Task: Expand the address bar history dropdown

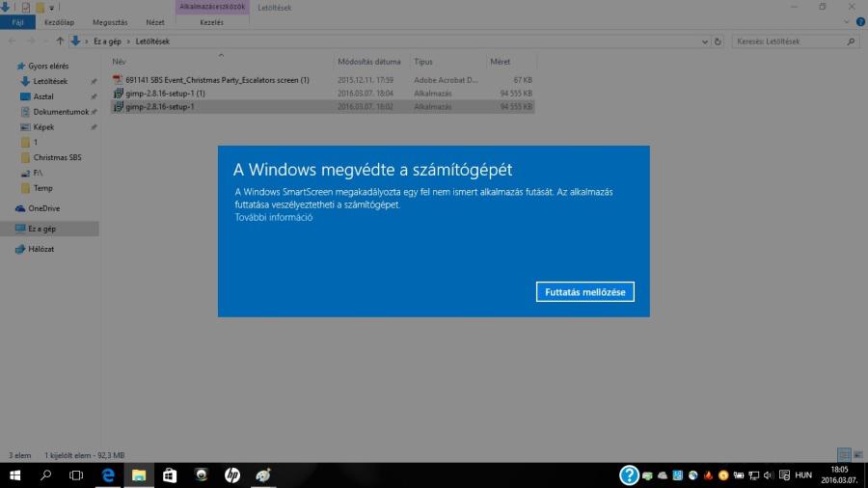Action: point(705,41)
